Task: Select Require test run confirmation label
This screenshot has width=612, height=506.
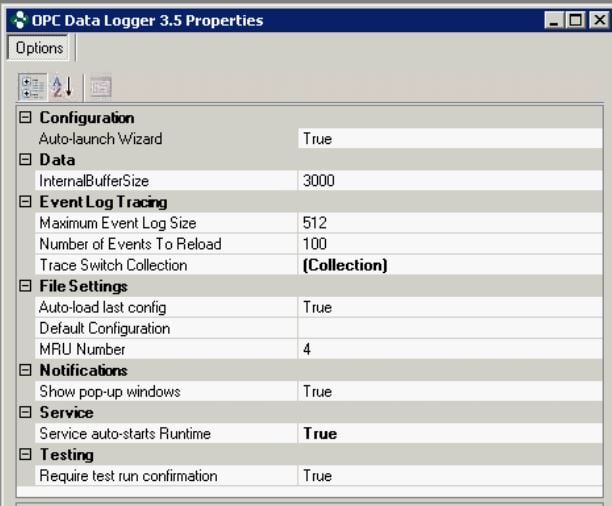Action: pyautogui.click(x=128, y=476)
